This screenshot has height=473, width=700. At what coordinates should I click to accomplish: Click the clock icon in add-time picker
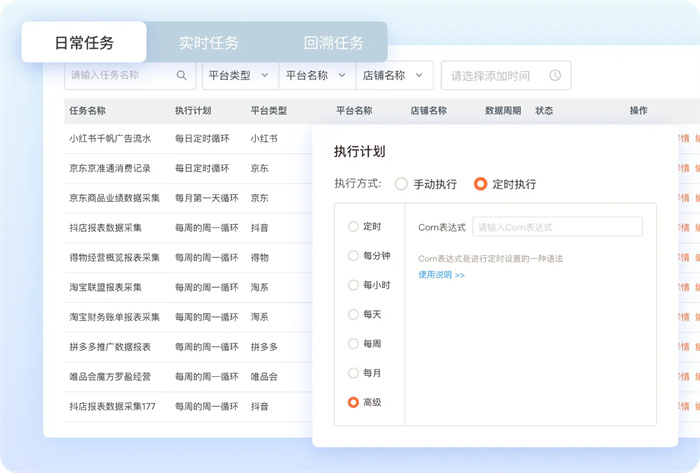pyautogui.click(x=555, y=75)
